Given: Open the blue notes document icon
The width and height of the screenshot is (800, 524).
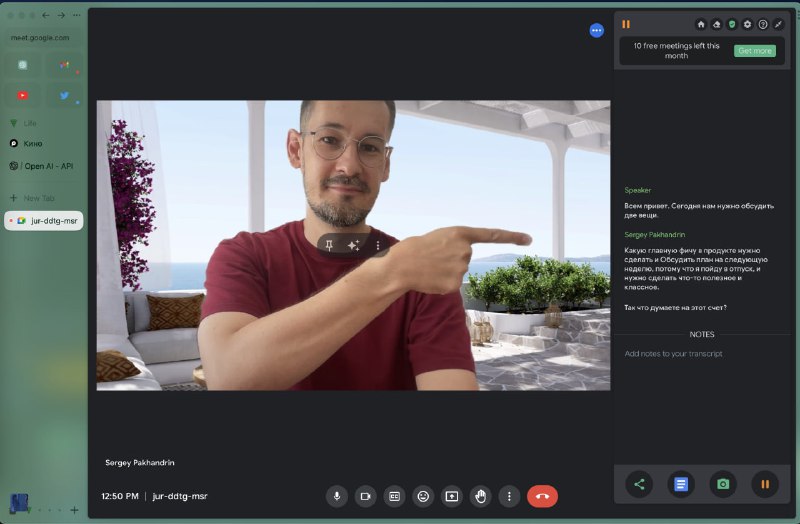Looking at the screenshot, I should tap(681, 485).
